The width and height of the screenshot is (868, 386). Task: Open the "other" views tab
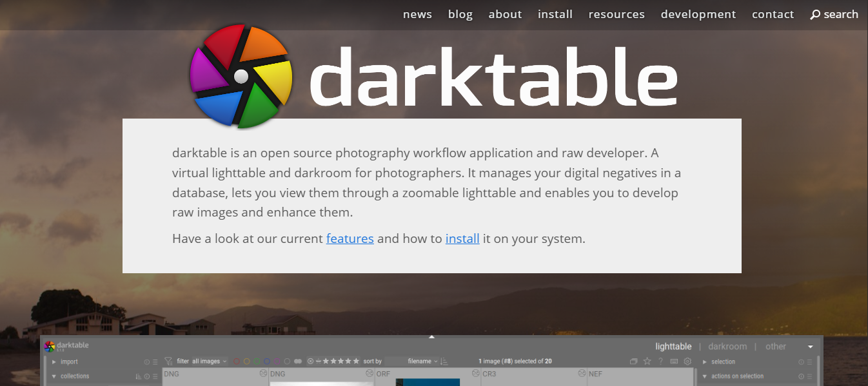[776, 347]
